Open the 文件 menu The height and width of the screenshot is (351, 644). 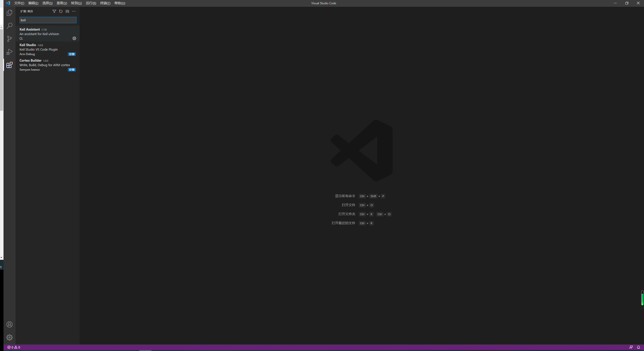[x=19, y=3]
